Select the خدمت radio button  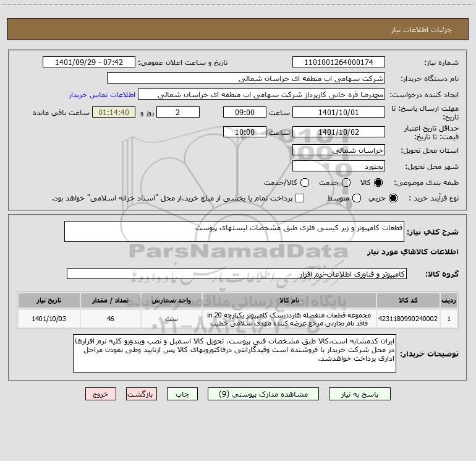pyautogui.click(x=346, y=183)
